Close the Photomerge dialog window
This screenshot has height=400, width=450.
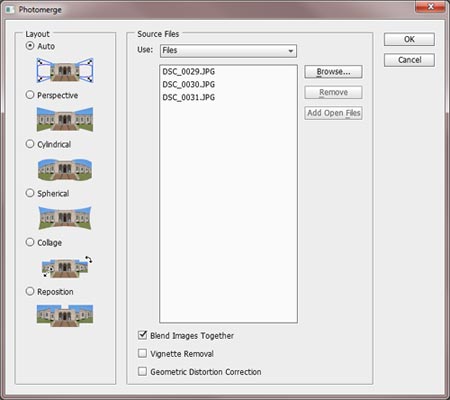430,7
